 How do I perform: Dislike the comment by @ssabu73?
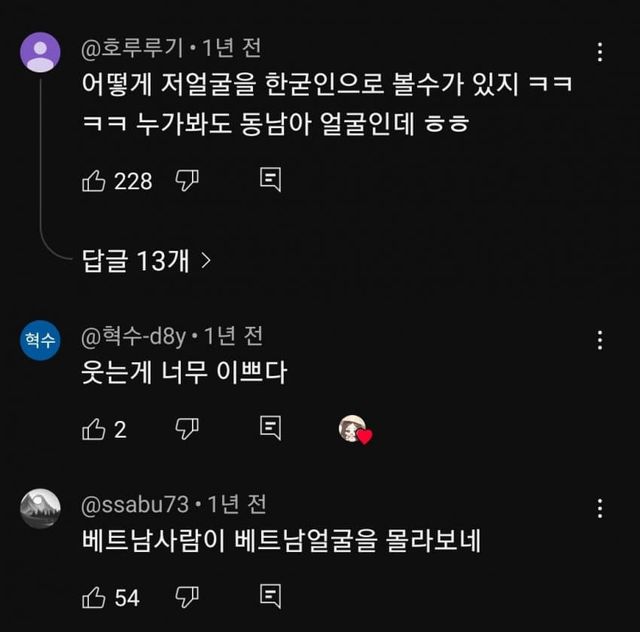click(x=187, y=597)
